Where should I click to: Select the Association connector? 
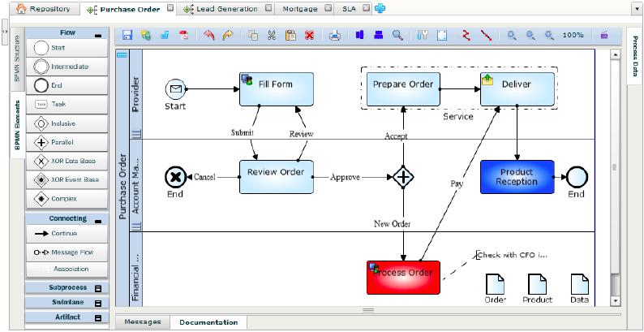point(67,269)
